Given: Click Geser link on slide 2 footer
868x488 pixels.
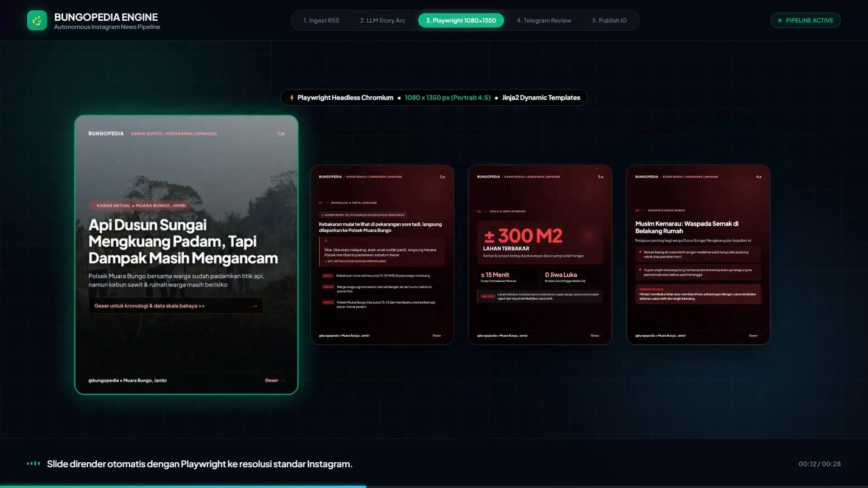Looking at the screenshot, I should (439, 336).
